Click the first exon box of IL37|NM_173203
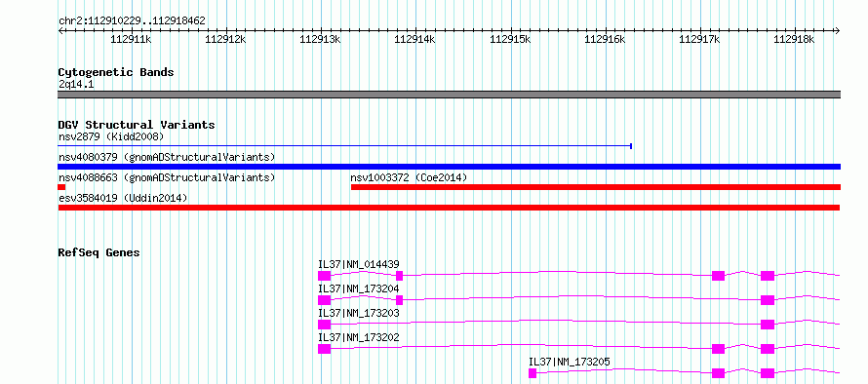Image resolution: width=868 pixels, height=384 pixels. tap(325, 325)
